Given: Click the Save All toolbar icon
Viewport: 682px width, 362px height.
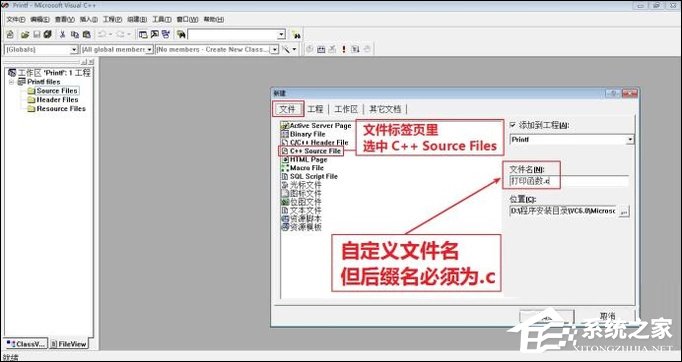Looking at the screenshot, I should [x=48, y=34].
